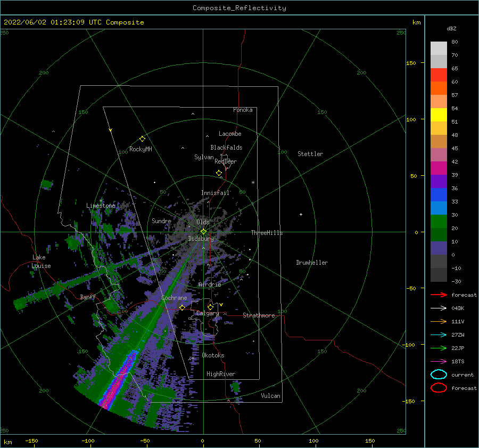Click the -100 tick on bottom axis
This screenshot has height=448, width=479.
88,441
